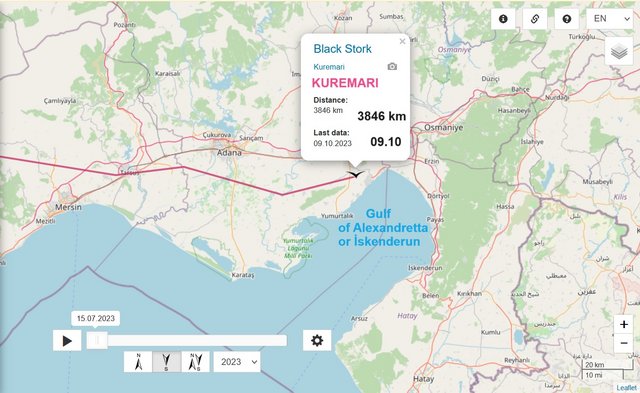
Task: Open Kuremari photo via camera icon
Action: coord(392,67)
